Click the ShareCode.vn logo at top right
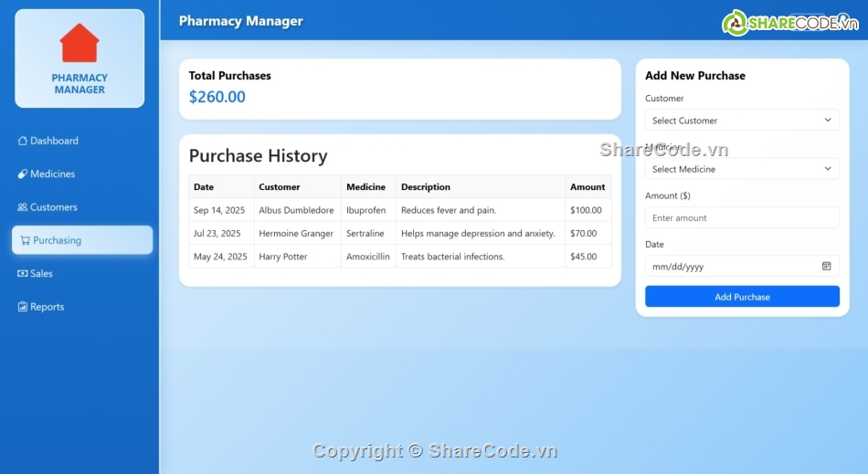This screenshot has width=868, height=474. coord(790,23)
